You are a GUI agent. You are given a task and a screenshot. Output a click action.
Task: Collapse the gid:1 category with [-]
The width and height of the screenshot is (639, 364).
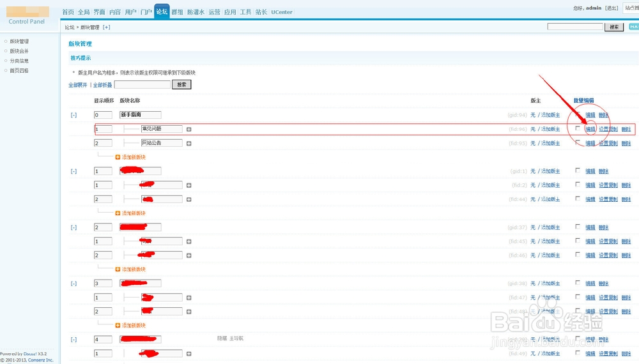click(73, 171)
